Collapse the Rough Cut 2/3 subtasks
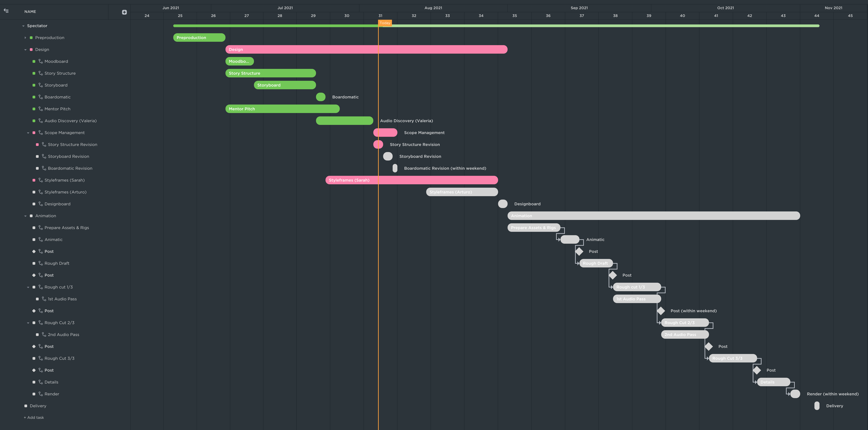Image resolution: width=868 pixels, height=430 pixels. [x=28, y=323]
